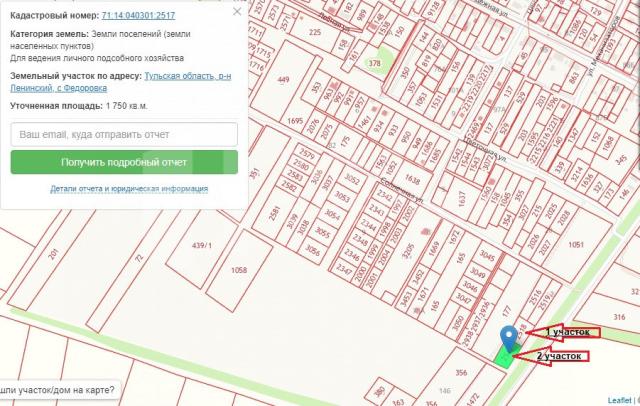The height and width of the screenshot is (406, 640).
Task: Select parcel labeled 1058
Action: click(x=239, y=270)
